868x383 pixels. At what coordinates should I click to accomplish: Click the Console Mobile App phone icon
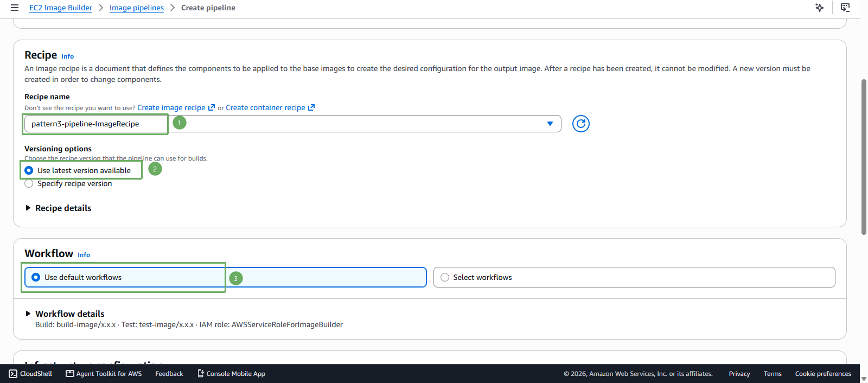(201, 374)
